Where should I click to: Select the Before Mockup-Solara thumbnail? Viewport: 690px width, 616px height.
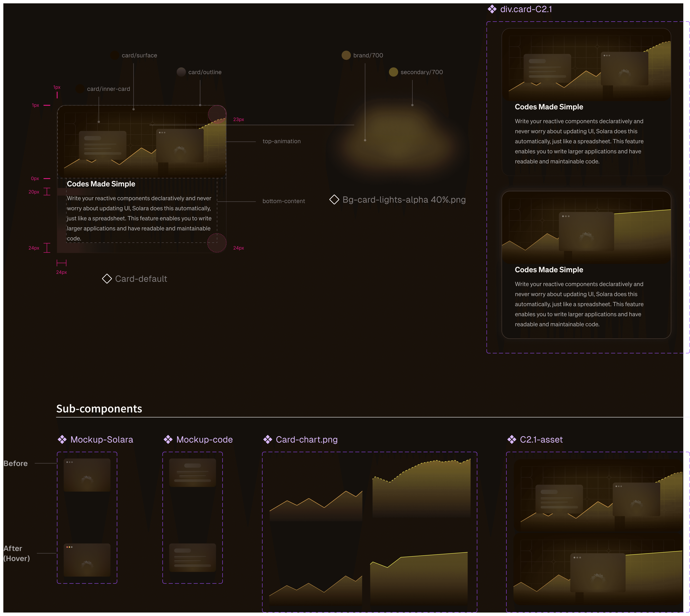[x=87, y=475]
